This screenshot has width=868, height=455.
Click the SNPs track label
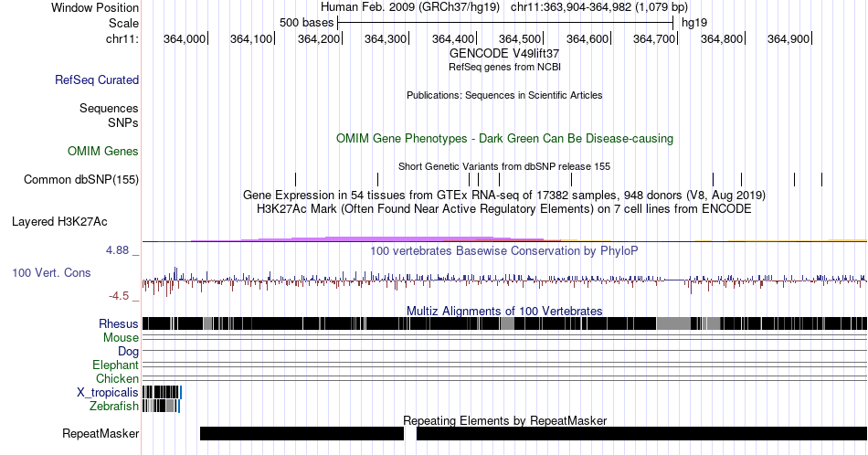(123, 122)
